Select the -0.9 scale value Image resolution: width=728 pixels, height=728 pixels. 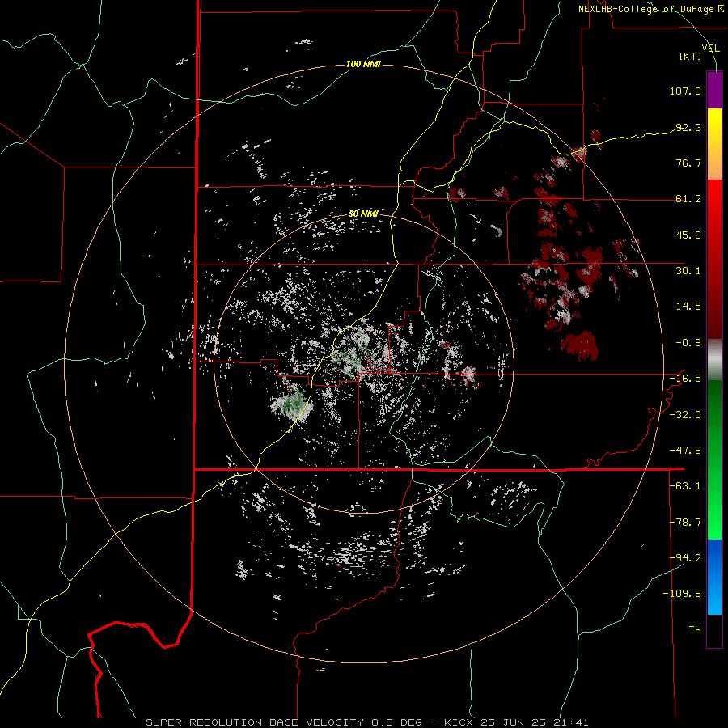coord(688,343)
